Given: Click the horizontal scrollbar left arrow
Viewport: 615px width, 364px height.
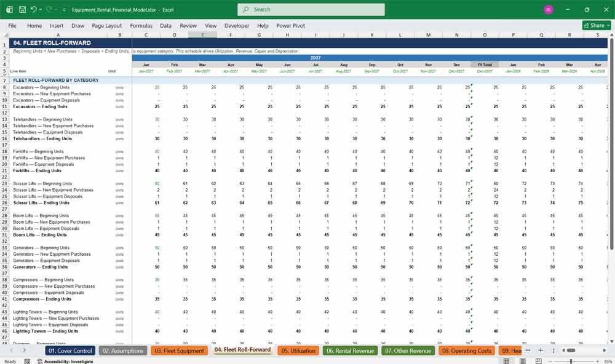Looking at the screenshot, I should [x=563, y=350].
